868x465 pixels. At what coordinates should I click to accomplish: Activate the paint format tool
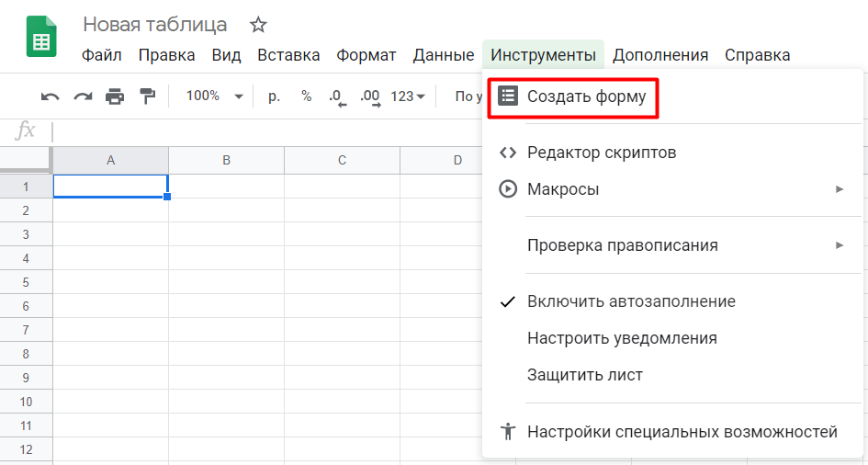pyautogui.click(x=147, y=96)
